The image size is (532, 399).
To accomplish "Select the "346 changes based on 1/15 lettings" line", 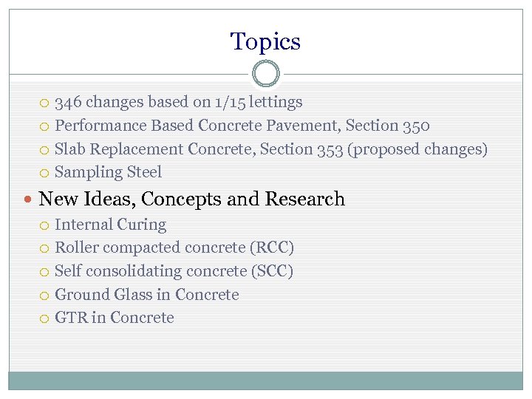I will [179, 102].
